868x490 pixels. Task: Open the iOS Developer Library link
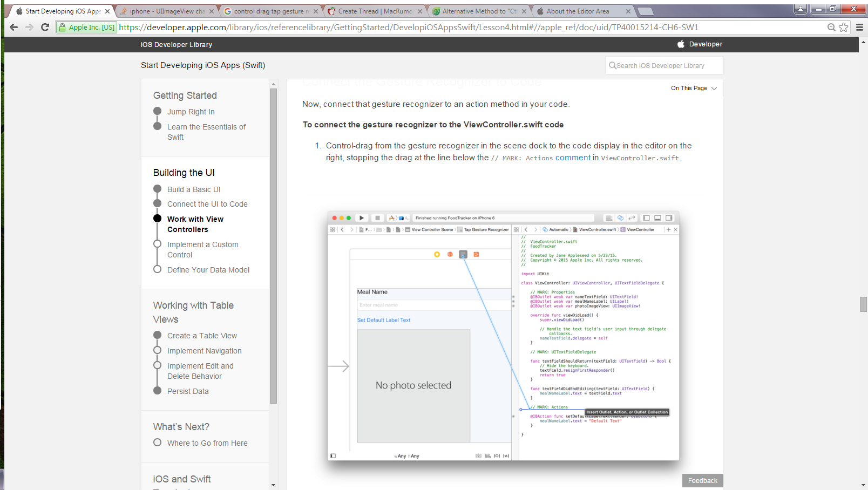[177, 45]
